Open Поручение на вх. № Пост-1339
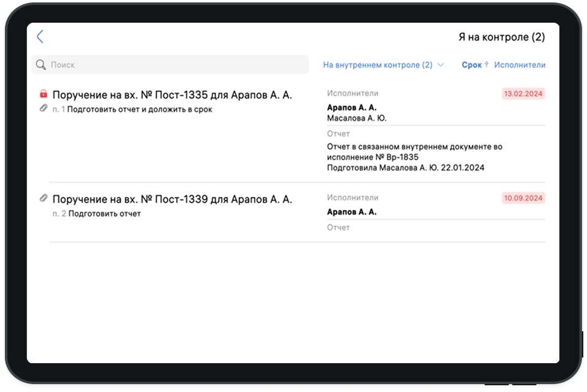Image resolution: width=587 pixels, height=392 pixels. point(172,199)
